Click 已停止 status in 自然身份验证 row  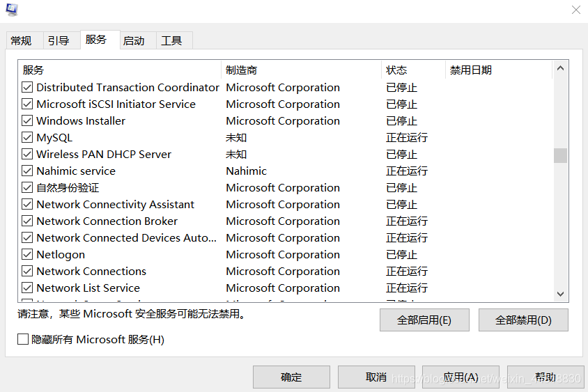(401, 187)
